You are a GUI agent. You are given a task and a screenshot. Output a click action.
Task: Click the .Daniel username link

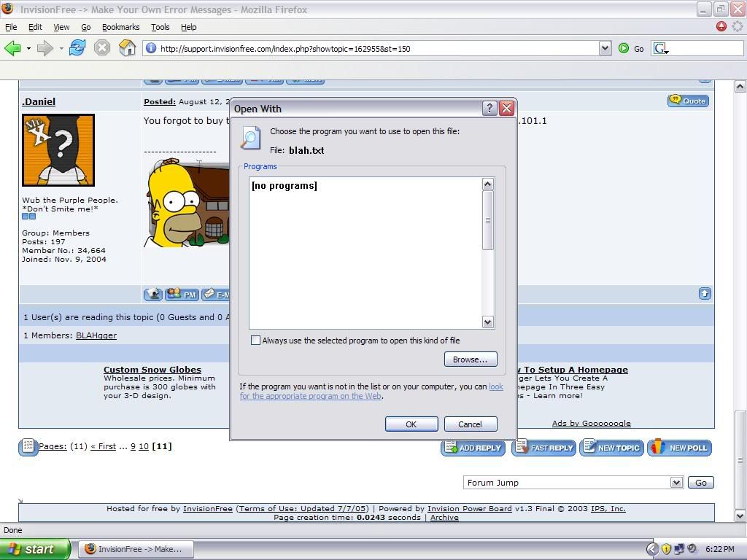(39, 101)
